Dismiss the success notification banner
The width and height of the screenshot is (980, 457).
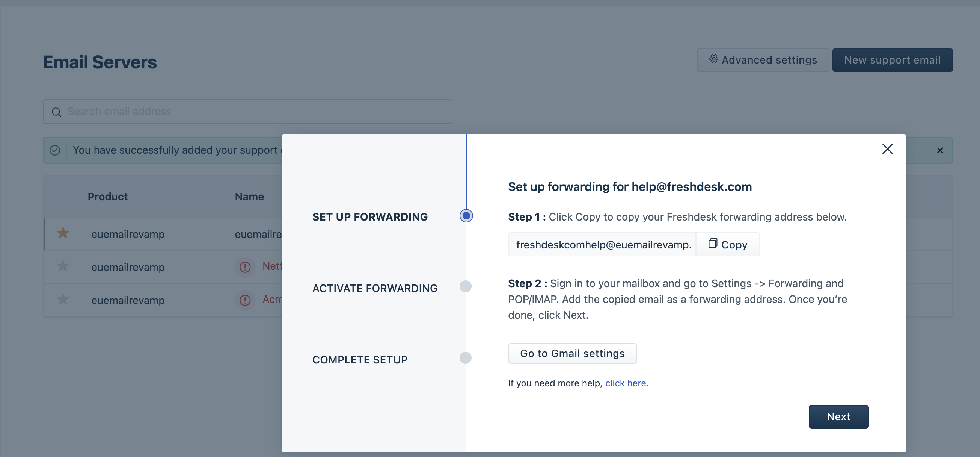(x=940, y=150)
